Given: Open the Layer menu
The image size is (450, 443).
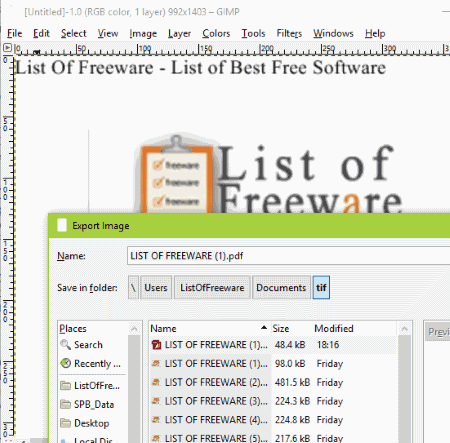Looking at the screenshot, I should point(179,33).
